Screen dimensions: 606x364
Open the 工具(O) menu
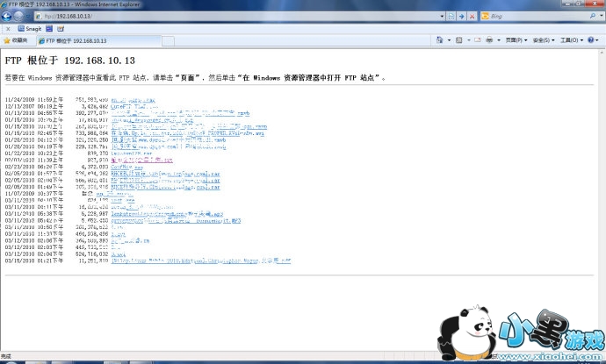(x=572, y=40)
